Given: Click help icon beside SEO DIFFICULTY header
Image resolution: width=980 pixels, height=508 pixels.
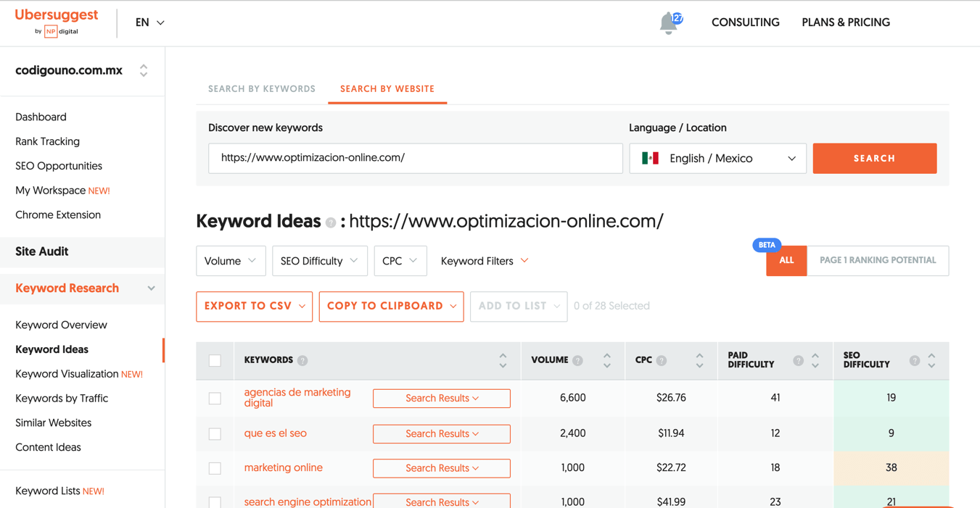Looking at the screenshot, I should coord(915,360).
